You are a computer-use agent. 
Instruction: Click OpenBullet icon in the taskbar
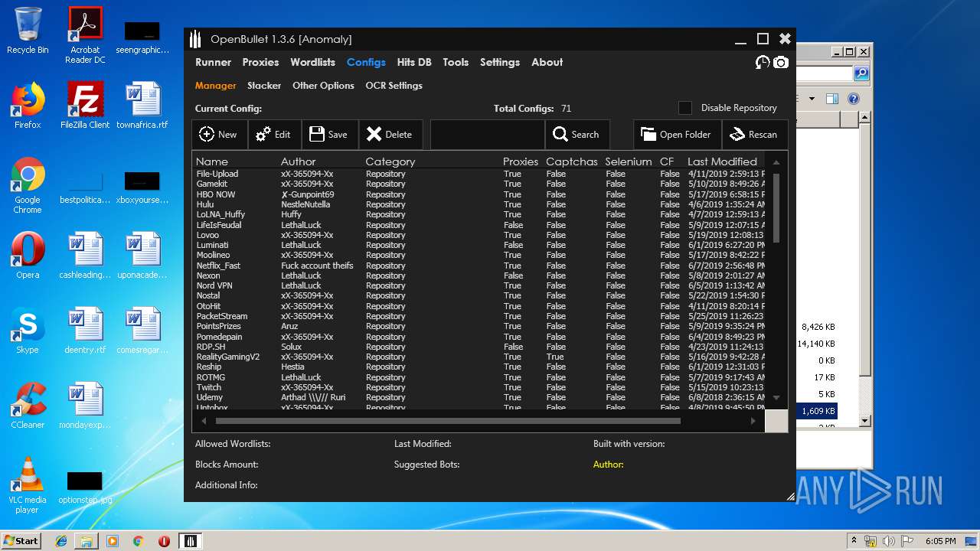click(x=190, y=541)
